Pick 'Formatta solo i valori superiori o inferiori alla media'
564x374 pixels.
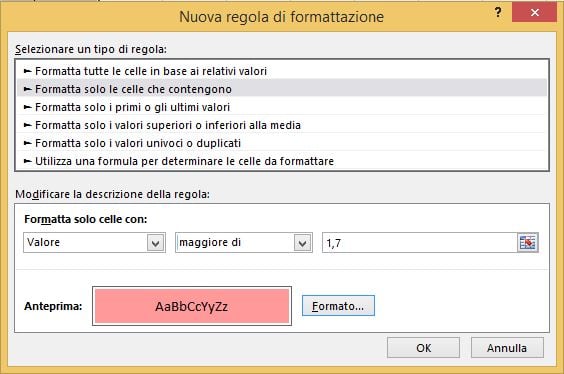282,125
